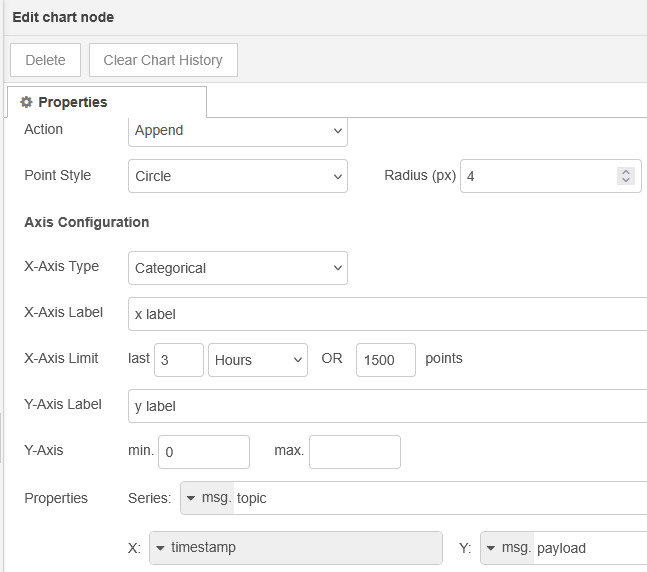
Task: Click the Y payload text field
Action: pos(590,548)
